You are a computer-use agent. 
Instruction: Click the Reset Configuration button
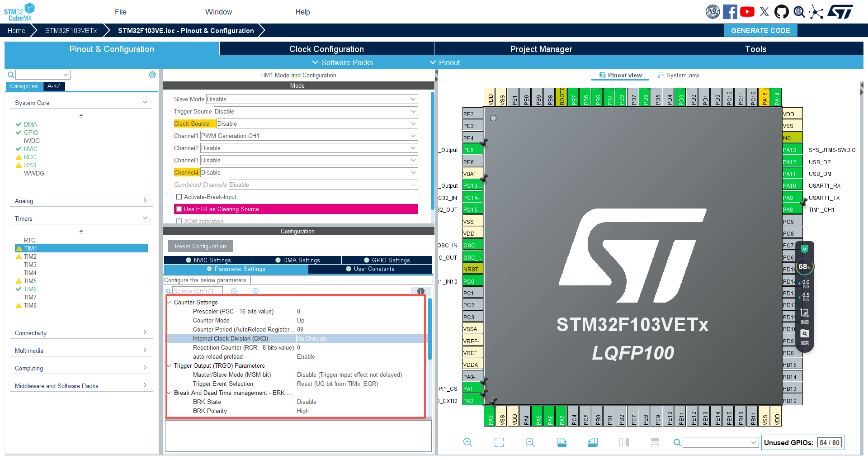(200, 247)
